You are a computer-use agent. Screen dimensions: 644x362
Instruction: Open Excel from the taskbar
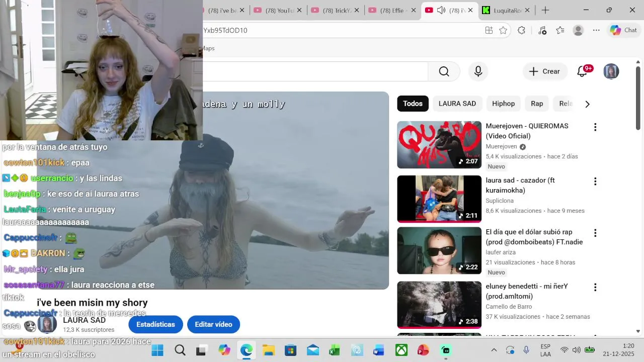[335, 350]
